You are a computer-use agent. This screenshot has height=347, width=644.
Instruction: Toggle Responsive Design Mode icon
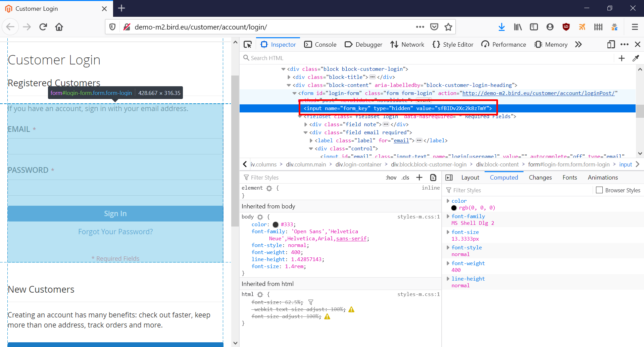[x=611, y=44]
